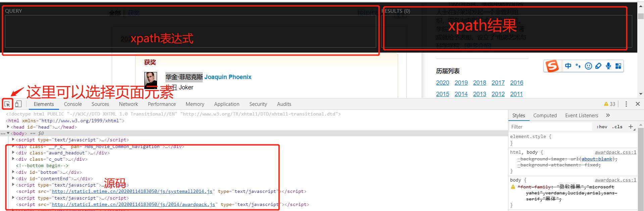Select the element.style rule block
This screenshot has width=644, height=211.
tap(573, 140)
